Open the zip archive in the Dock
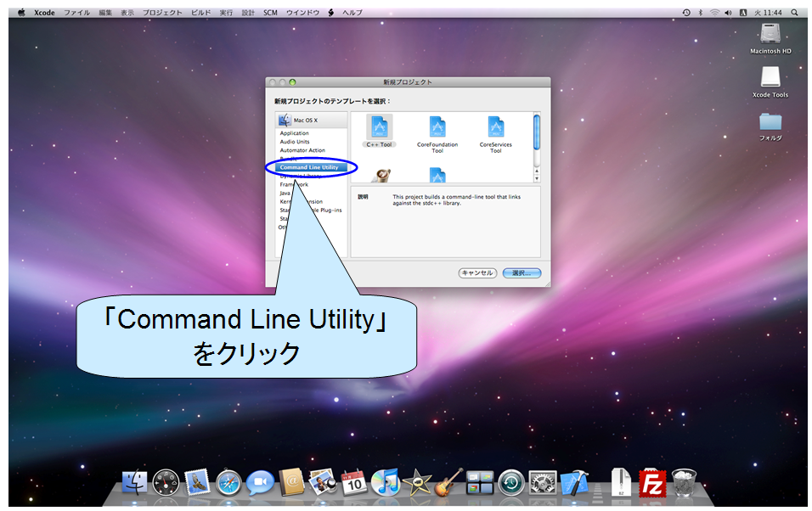This screenshot has width=812, height=511. pyautogui.click(x=621, y=482)
